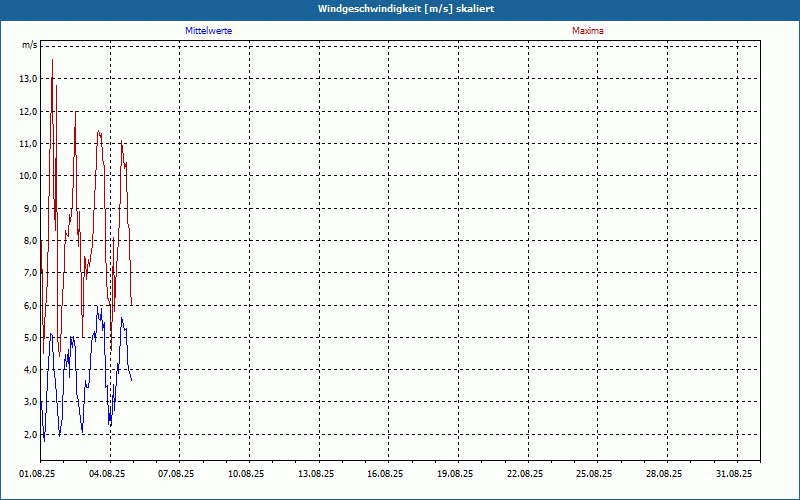Click the 10,0 y-axis value
This screenshot has height=500, width=800.
point(28,176)
